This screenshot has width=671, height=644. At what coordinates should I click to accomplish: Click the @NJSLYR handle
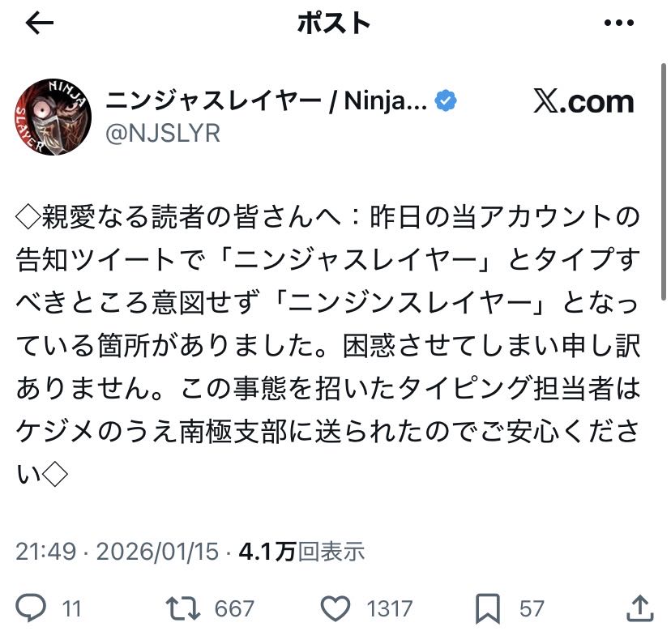pyautogui.click(x=163, y=133)
